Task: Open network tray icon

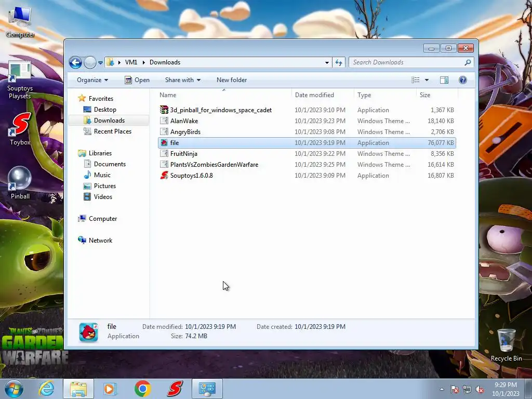Action: 467,389
